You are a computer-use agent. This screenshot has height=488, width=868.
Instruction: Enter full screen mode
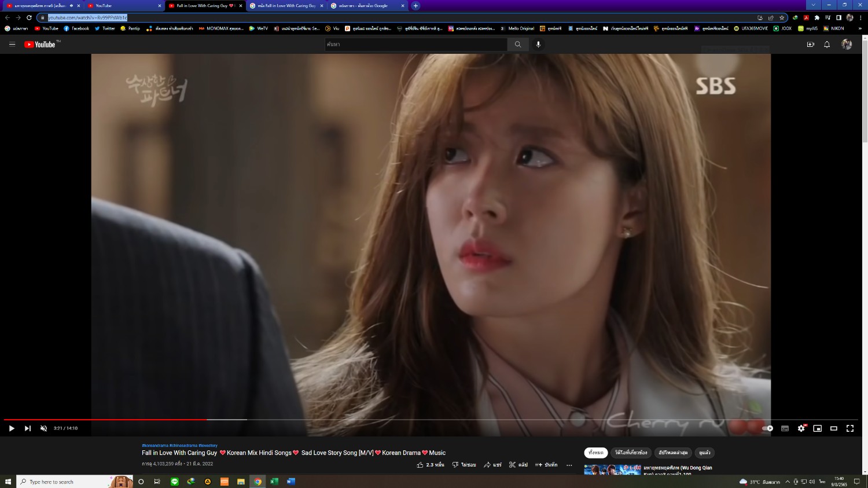[x=850, y=428]
